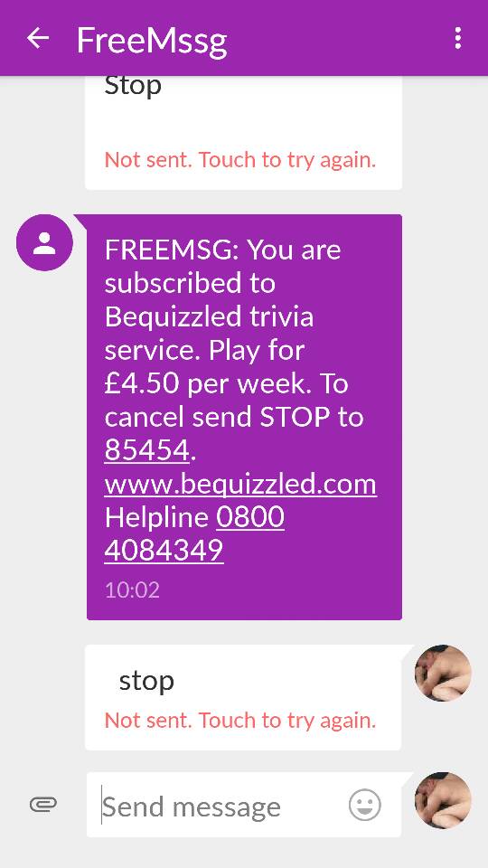Tap the profile photo beside stop message
Viewport: 488px width, 868px height.
click(443, 673)
